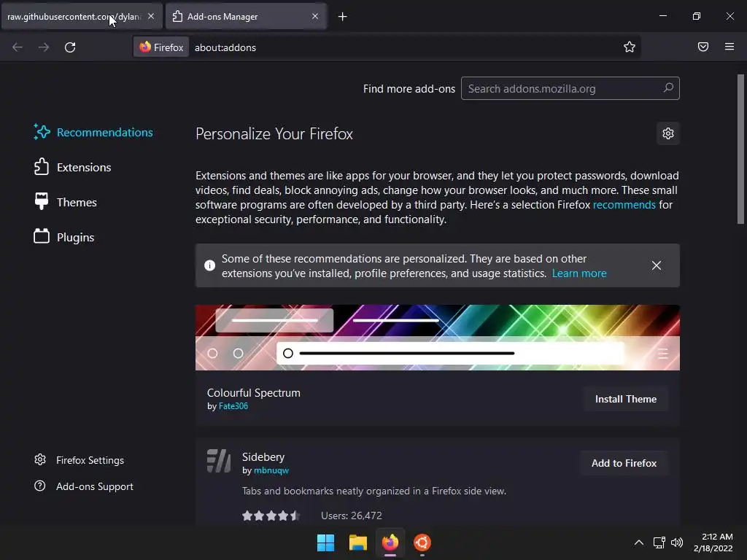Click the Firefox taskbar icon
This screenshot has height=560, width=747.
click(x=390, y=542)
